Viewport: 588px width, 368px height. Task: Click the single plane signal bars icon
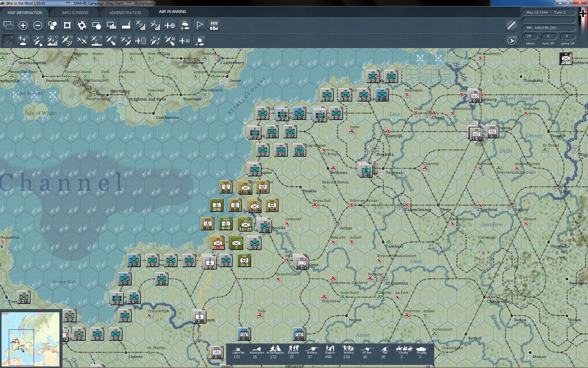[x=141, y=25]
